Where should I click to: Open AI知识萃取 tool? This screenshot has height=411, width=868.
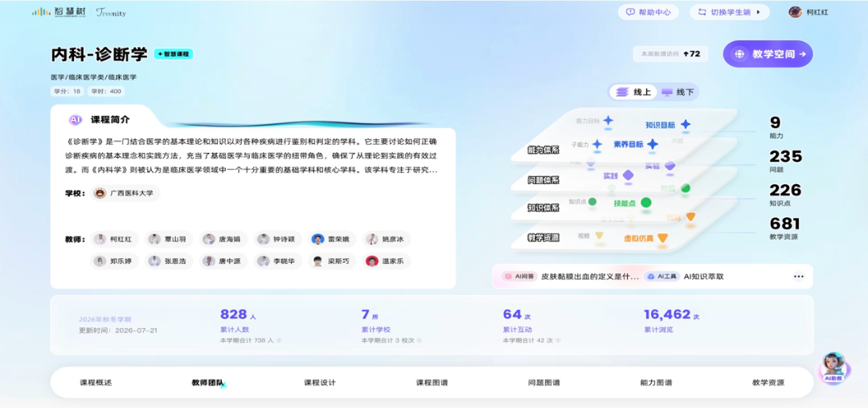click(x=703, y=277)
